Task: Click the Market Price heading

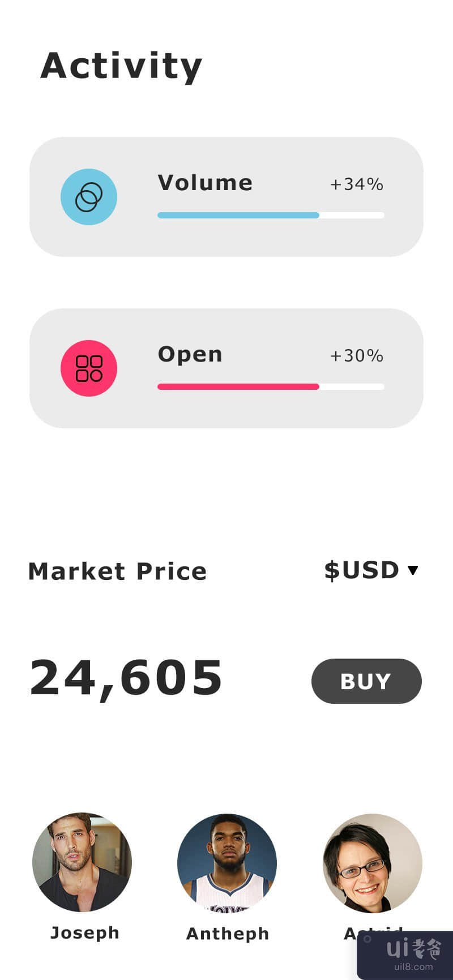Action: (117, 571)
